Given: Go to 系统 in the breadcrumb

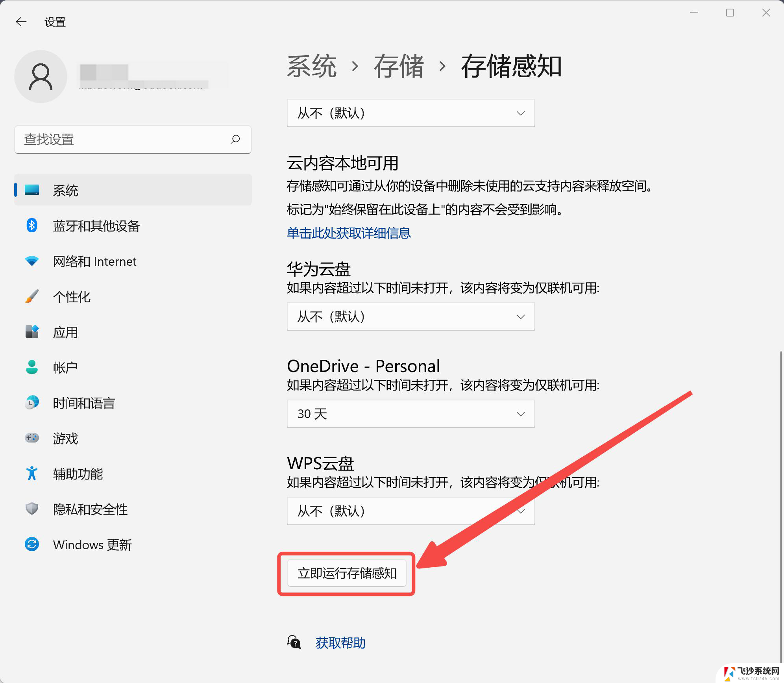Looking at the screenshot, I should (312, 66).
